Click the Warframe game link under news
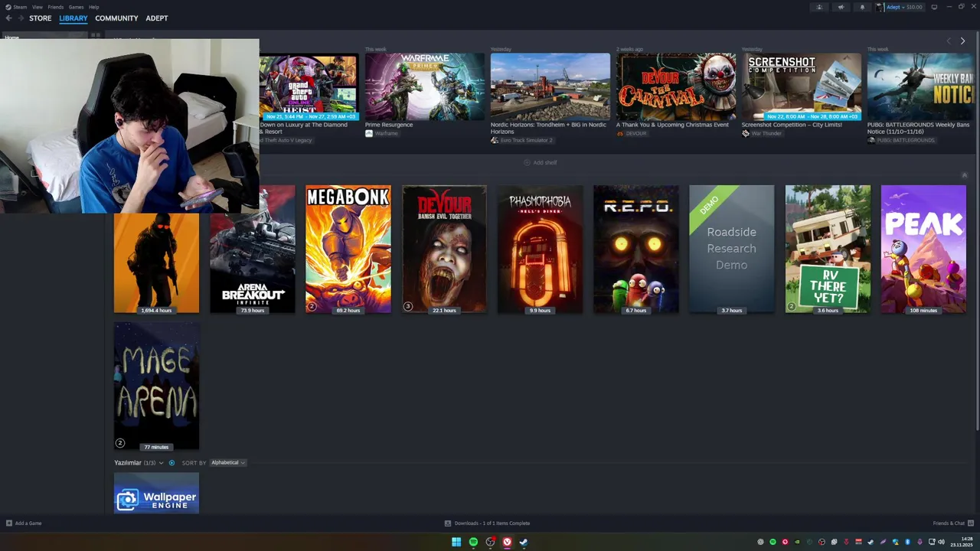Viewport: 980px width, 551px height. pyautogui.click(x=381, y=133)
